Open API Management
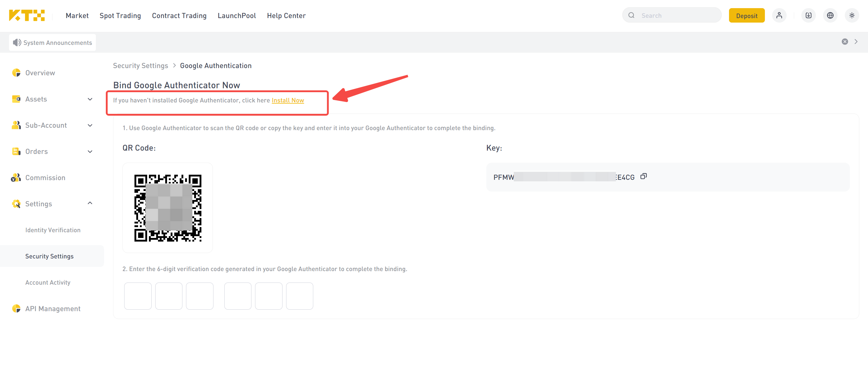868x375 pixels. 53,309
